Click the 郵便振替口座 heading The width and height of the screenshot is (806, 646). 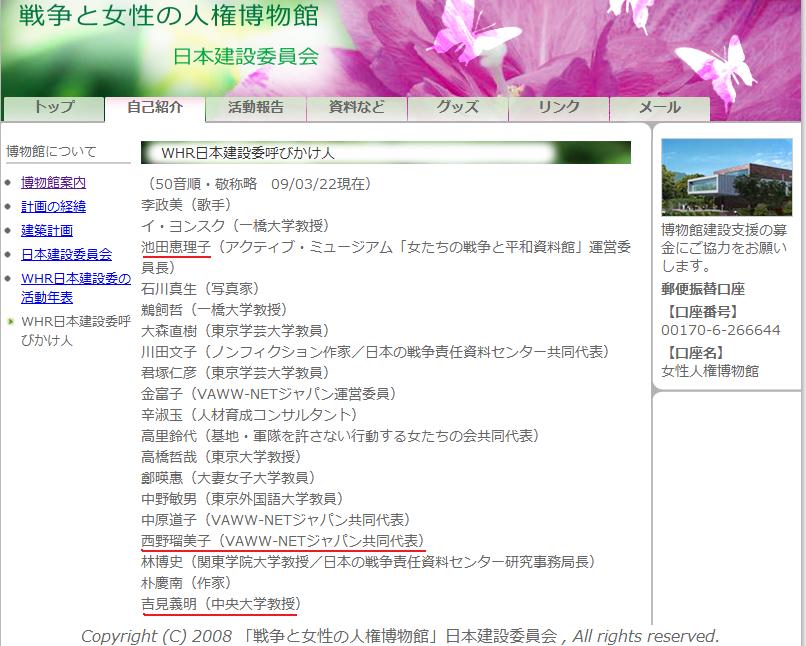[x=703, y=289]
